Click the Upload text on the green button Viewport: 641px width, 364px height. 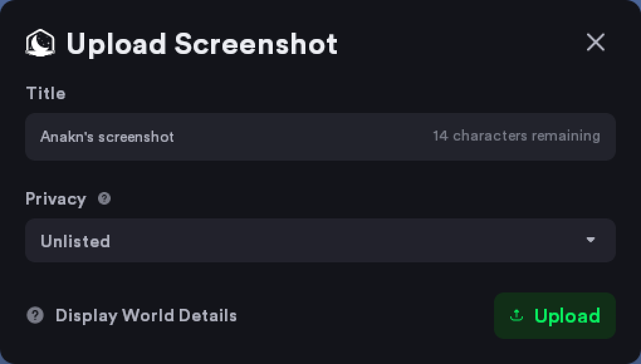567,316
